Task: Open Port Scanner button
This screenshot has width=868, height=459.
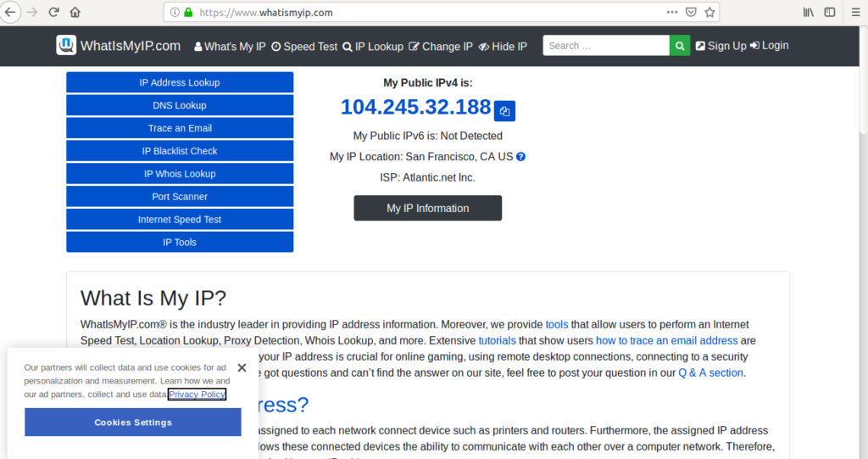Action: tap(180, 196)
